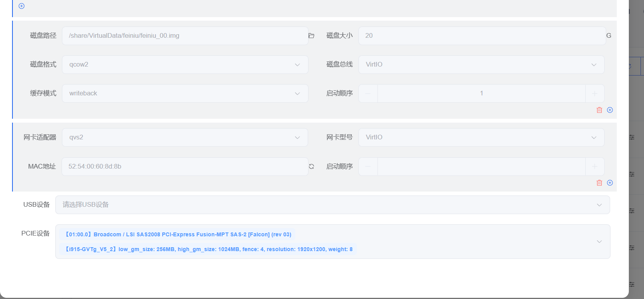Open the 网卡适配器 dropdown showing qvs2
The image size is (644, 299).
(x=185, y=137)
